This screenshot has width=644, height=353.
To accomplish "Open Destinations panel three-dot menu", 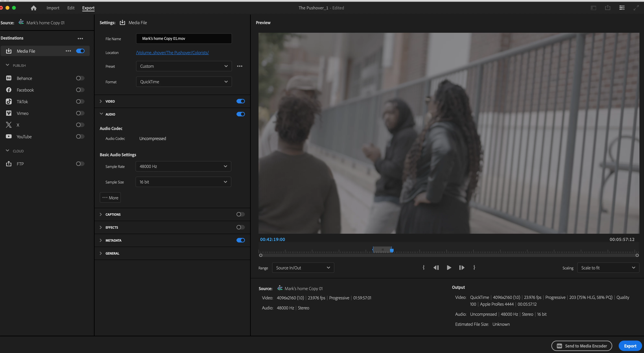I will point(80,39).
